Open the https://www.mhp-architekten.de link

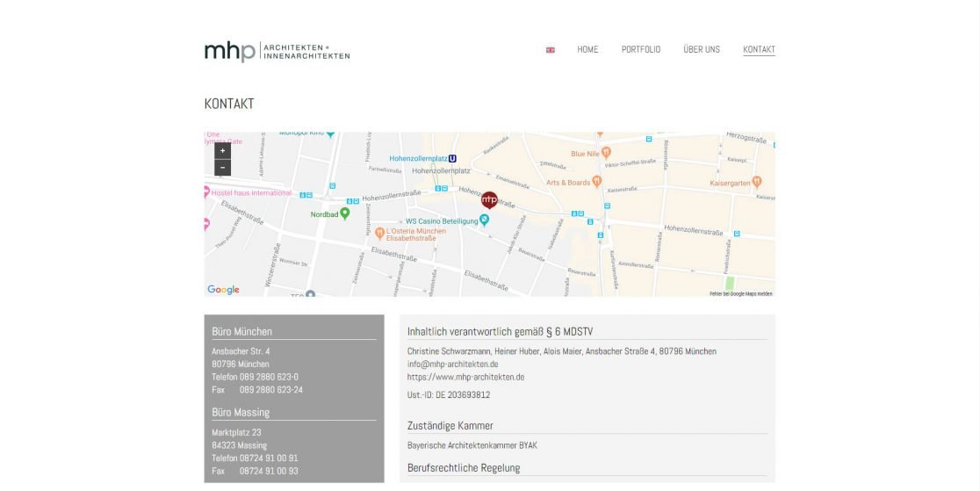pyautogui.click(x=465, y=377)
